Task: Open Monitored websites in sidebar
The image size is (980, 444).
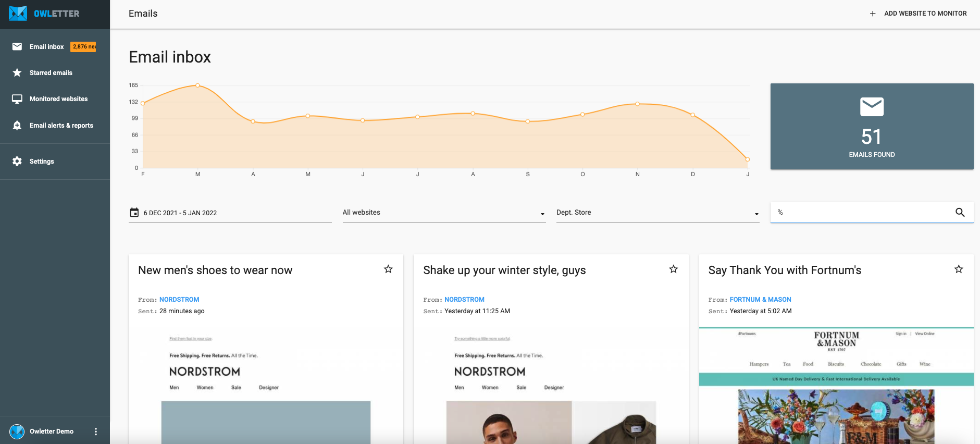Action: (58, 99)
